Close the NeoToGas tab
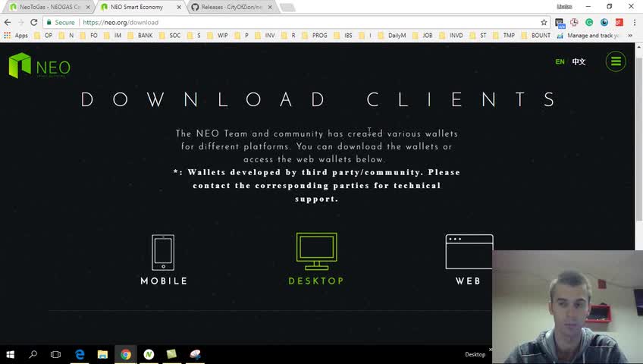The width and height of the screenshot is (643, 364). coord(88,7)
